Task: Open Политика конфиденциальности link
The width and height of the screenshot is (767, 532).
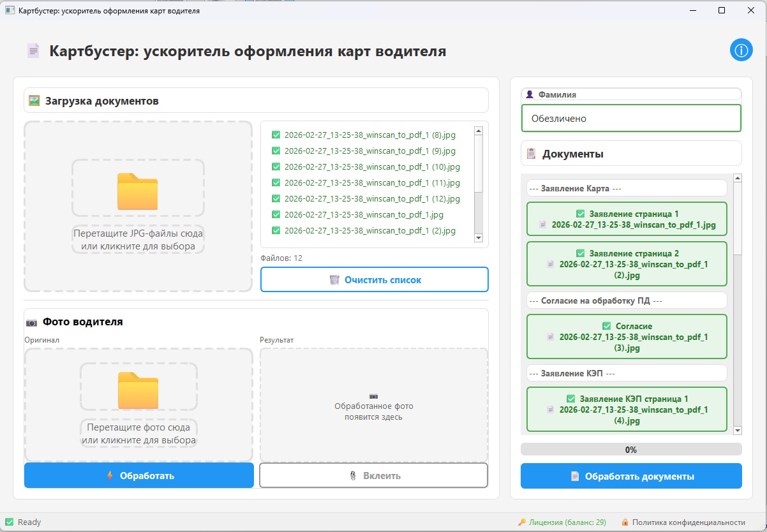Action: tap(683, 522)
